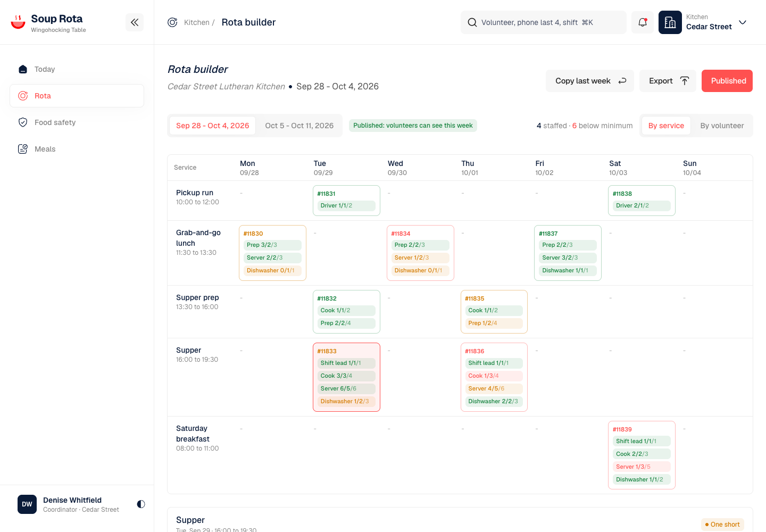Click the Today sidebar icon

[23, 69]
